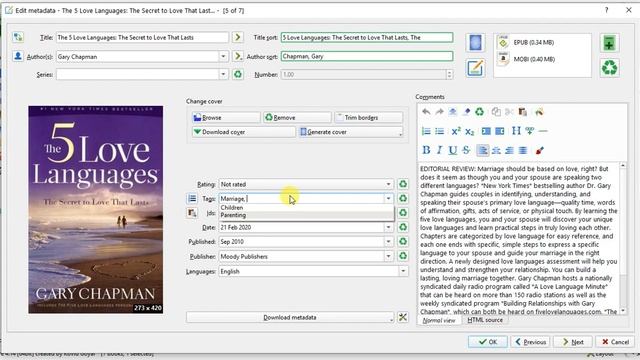
Task: Toggle underline formatting
Action: click(x=453, y=150)
